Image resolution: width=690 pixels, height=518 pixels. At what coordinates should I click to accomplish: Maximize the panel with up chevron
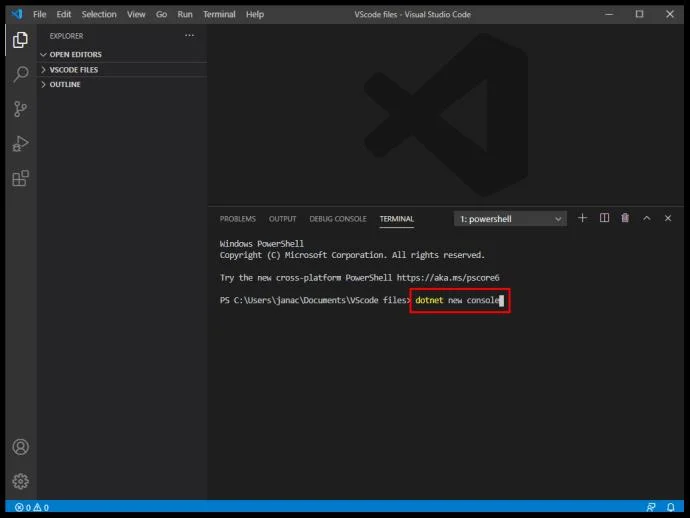[646, 218]
